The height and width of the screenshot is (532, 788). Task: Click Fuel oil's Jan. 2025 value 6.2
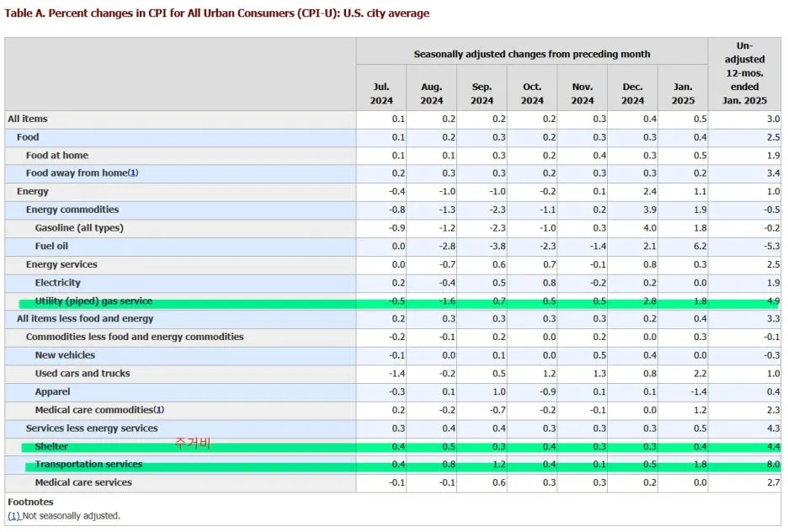(700, 246)
